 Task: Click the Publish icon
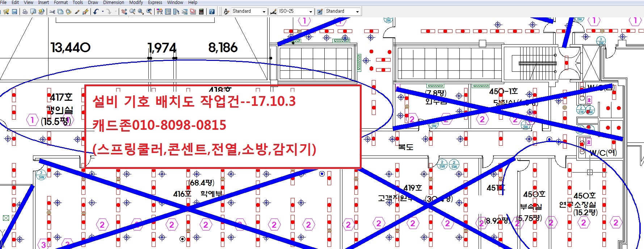pos(41,12)
